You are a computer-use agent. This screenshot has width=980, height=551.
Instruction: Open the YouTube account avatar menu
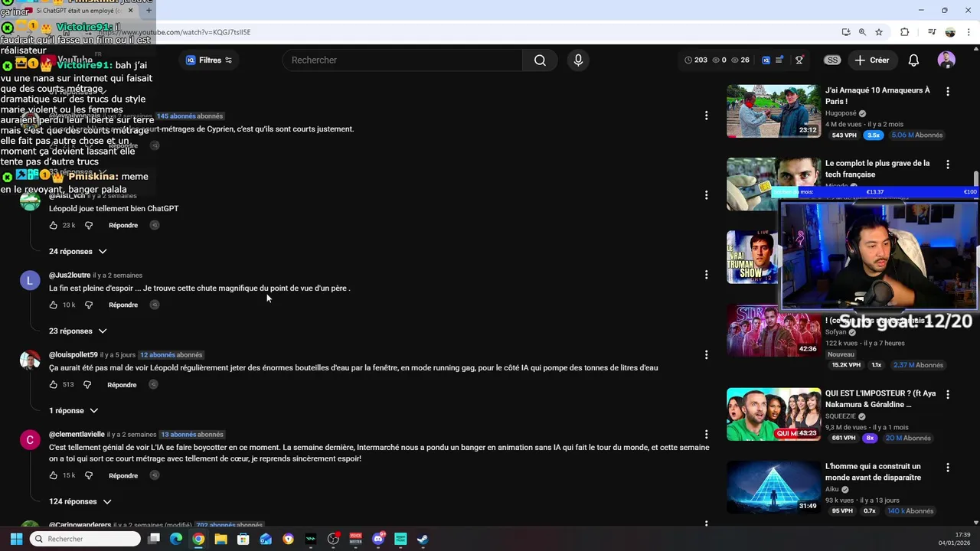tap(946, 60)
